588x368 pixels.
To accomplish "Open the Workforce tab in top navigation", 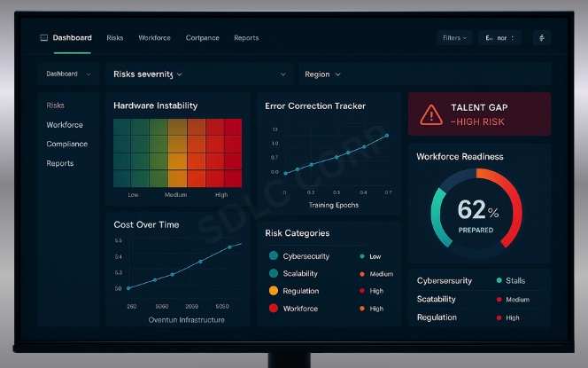I will point(154,38).
